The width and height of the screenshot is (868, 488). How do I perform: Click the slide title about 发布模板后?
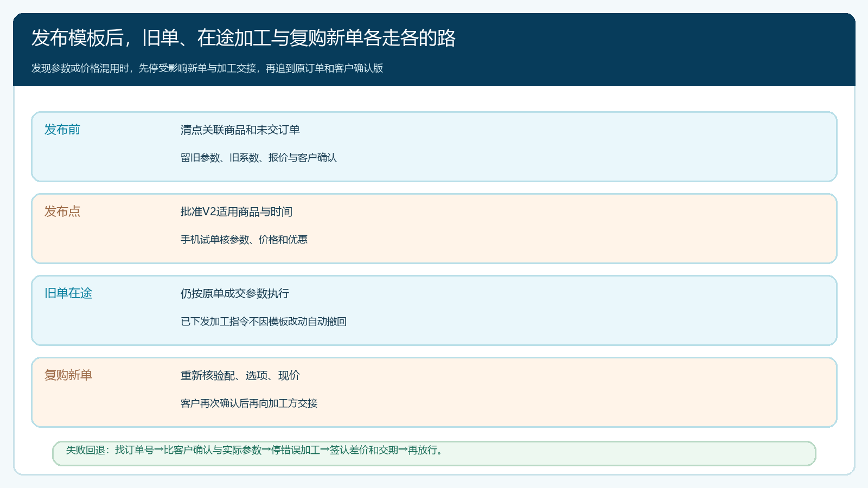click(243, 38)
